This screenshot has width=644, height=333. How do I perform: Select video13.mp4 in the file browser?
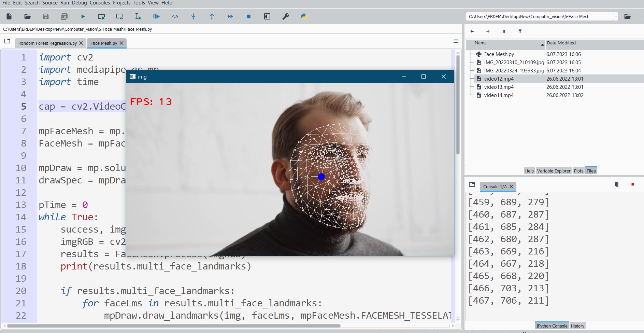click(499, 87)
